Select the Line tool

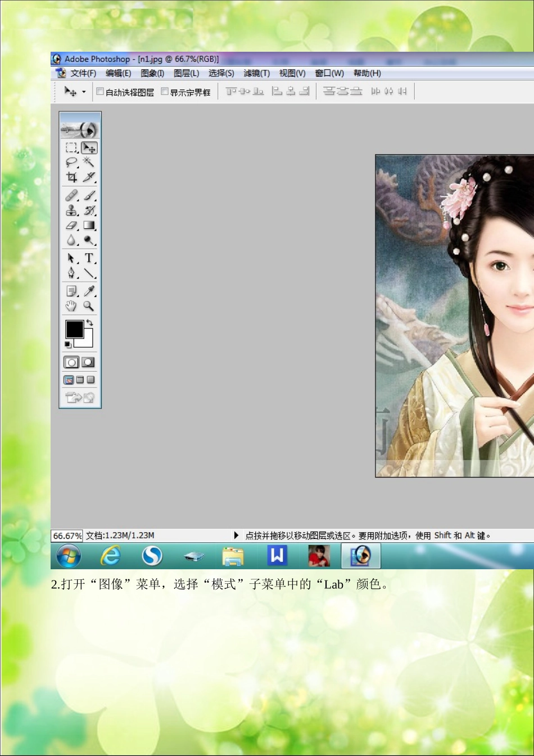pyautogui.click(x=89, y=273)
